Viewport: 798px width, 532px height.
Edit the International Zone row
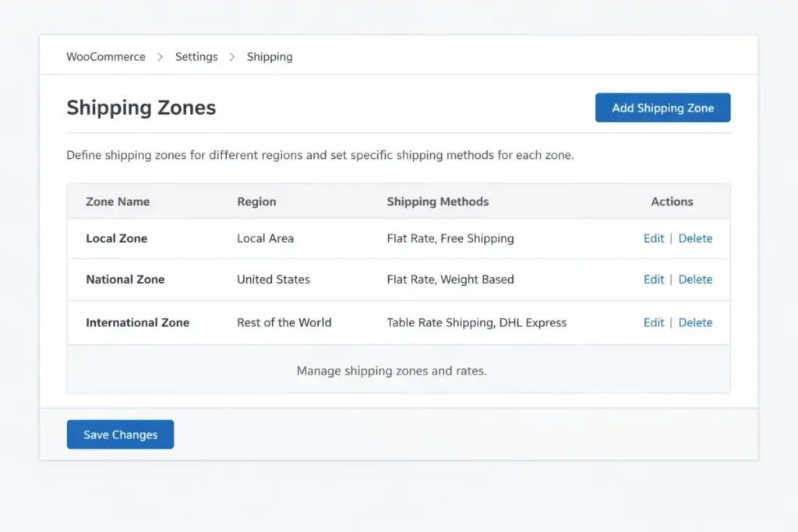tap(654, 322)
